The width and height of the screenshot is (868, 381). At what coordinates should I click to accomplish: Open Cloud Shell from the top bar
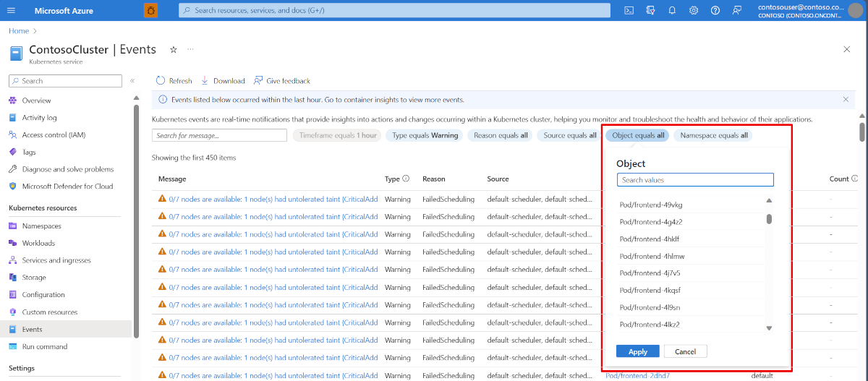(x=629, y=10)
